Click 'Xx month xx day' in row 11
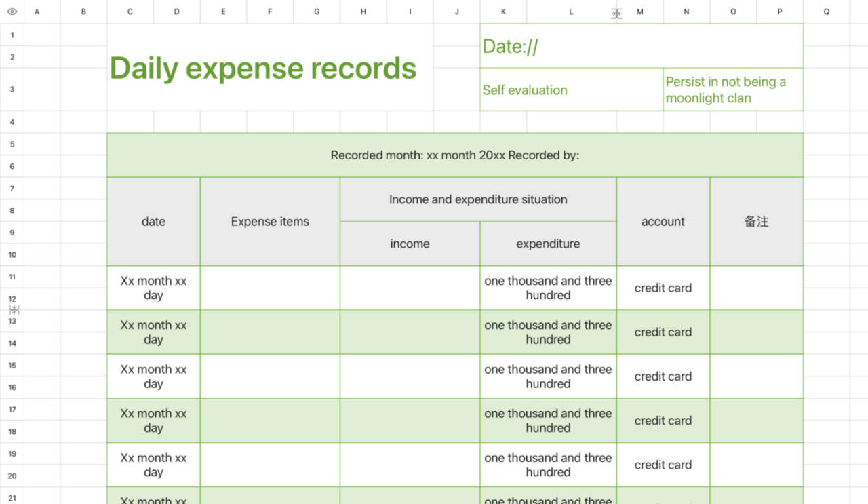Screen dimensions: 868x504 coord(153,288)
